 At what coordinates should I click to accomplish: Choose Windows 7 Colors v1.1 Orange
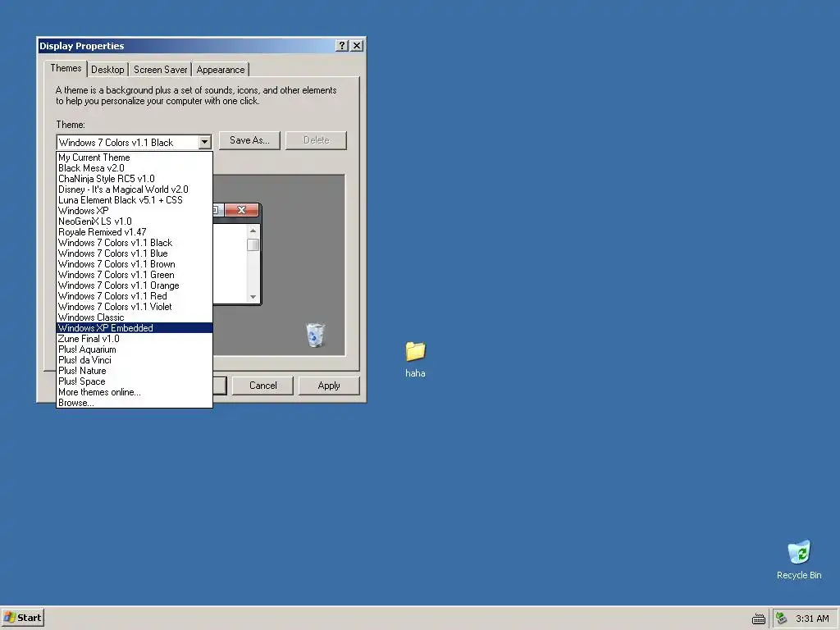[x=135, y=285]
